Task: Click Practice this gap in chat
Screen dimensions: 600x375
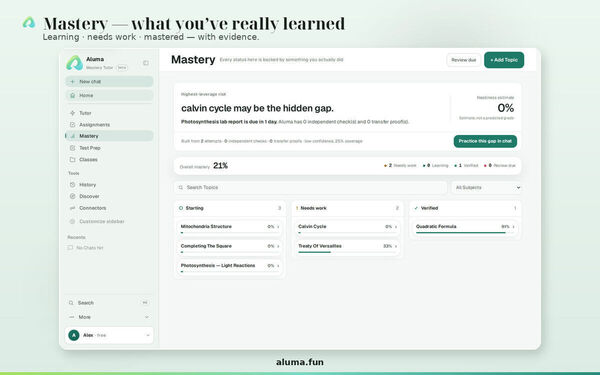Action: (x=485, y=141)
